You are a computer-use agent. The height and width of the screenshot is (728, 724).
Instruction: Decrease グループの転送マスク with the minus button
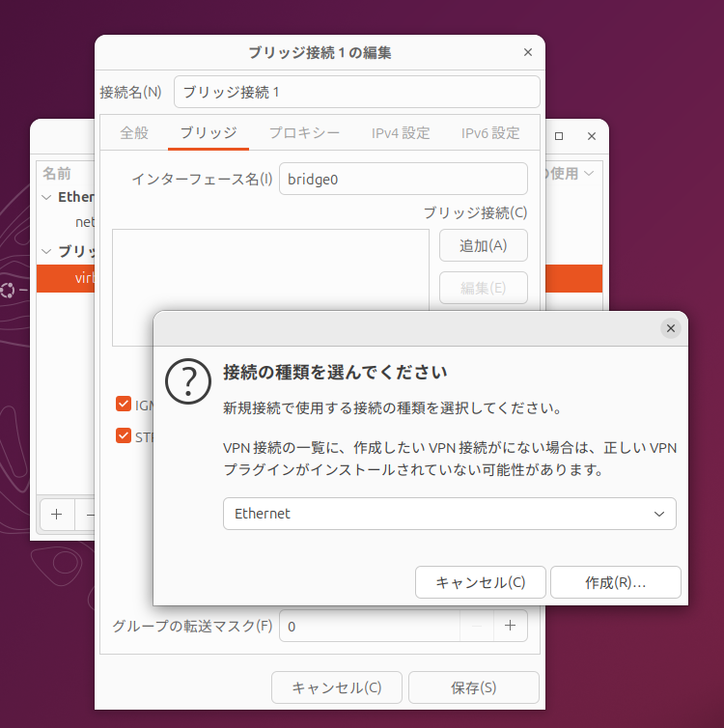click(x=476, y=626)
